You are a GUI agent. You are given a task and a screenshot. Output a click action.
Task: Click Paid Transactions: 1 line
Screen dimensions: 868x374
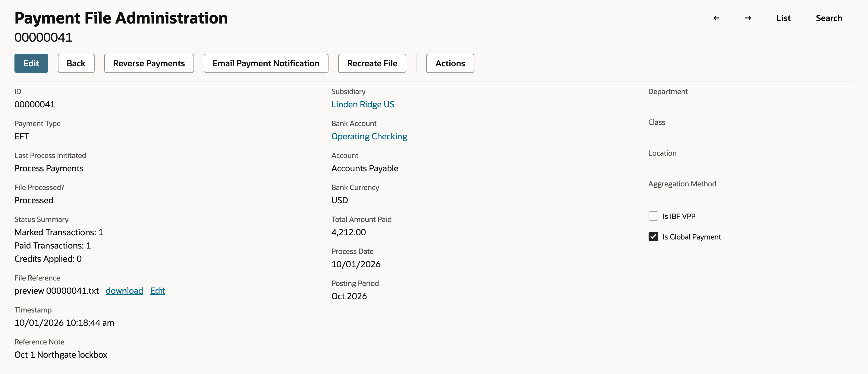52,246
